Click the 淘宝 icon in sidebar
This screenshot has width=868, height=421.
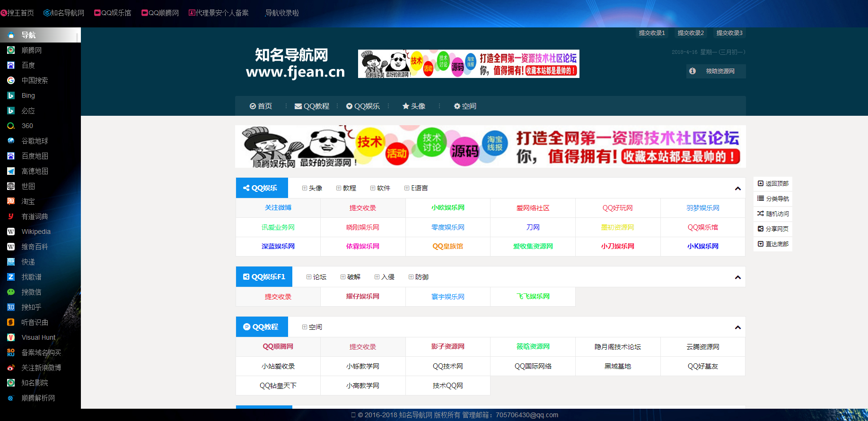point(11,201)
